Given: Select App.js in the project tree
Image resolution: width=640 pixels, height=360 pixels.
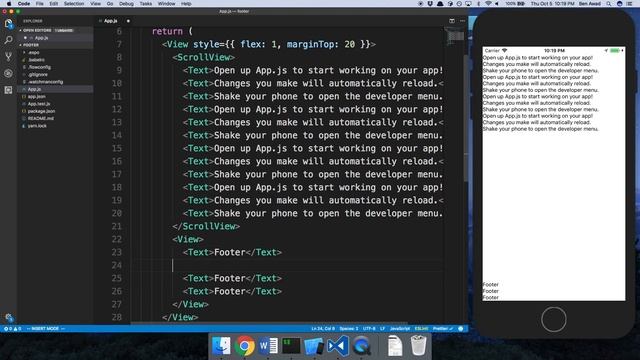Looking at the screenshot, I should (x=55, y=89).
